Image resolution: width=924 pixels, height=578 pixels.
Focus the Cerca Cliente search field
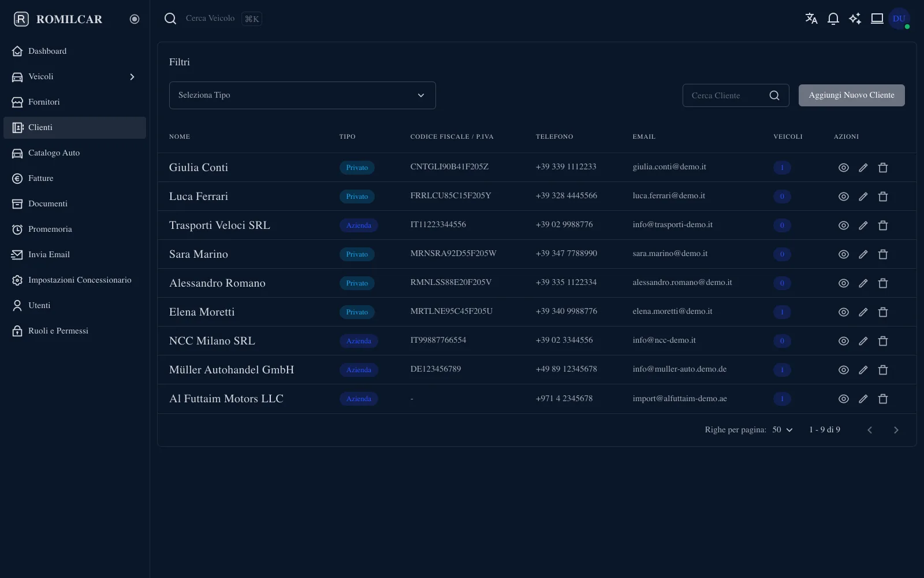coord(736,95)
